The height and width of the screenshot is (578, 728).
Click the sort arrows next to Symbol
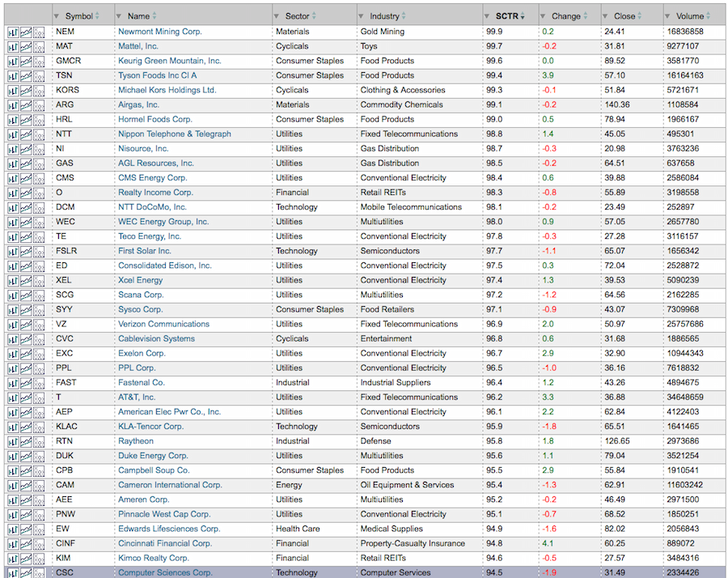tap(97, 16)
